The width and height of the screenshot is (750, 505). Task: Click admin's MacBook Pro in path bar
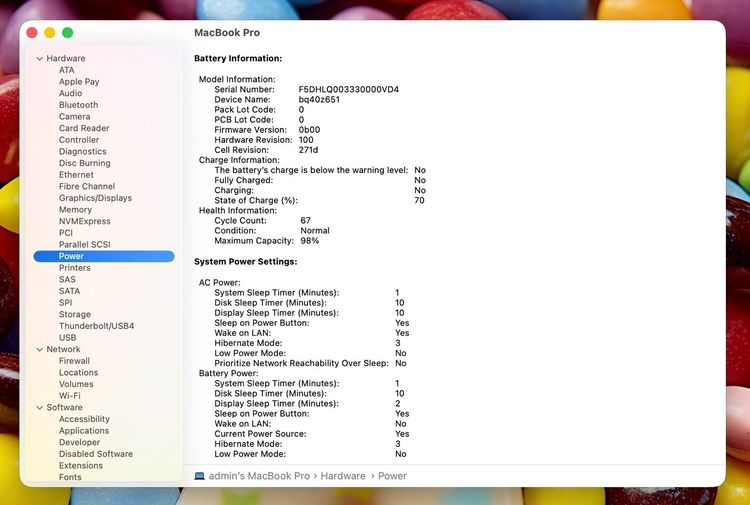point(259,476)
